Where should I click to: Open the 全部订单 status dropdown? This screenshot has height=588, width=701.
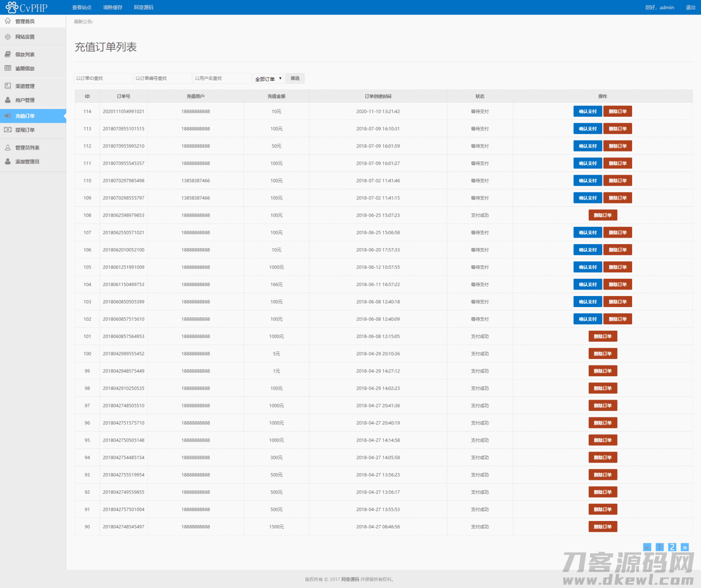tap(268, 78)
